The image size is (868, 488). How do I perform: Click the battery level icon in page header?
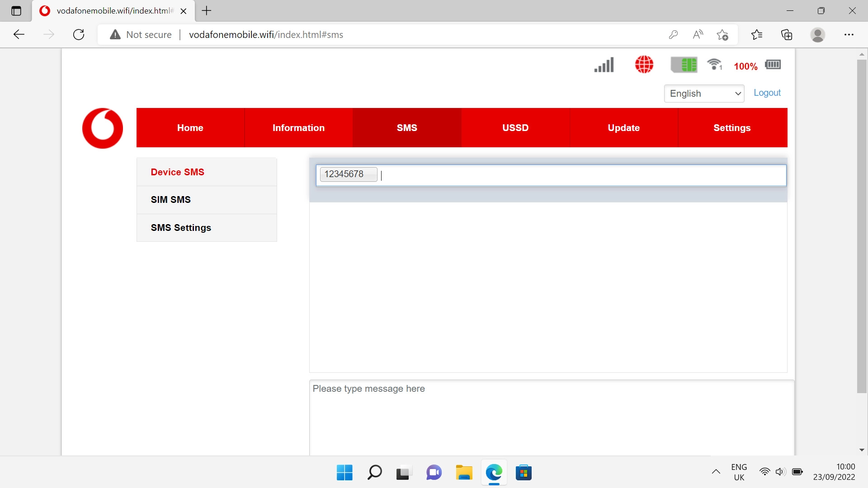[x=773, y=65]
